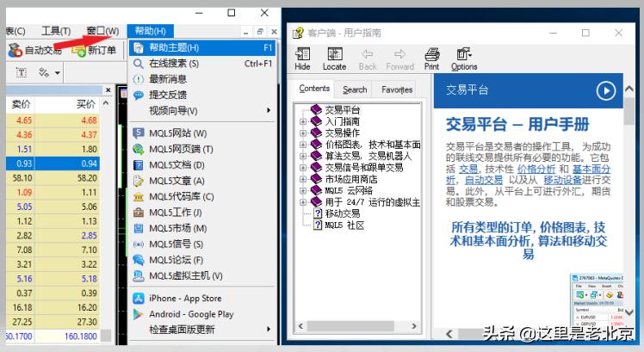This screenshot has height=352, width=644.
Task: Follow the 价格分析 hyperlink
Action: (536, 170)
